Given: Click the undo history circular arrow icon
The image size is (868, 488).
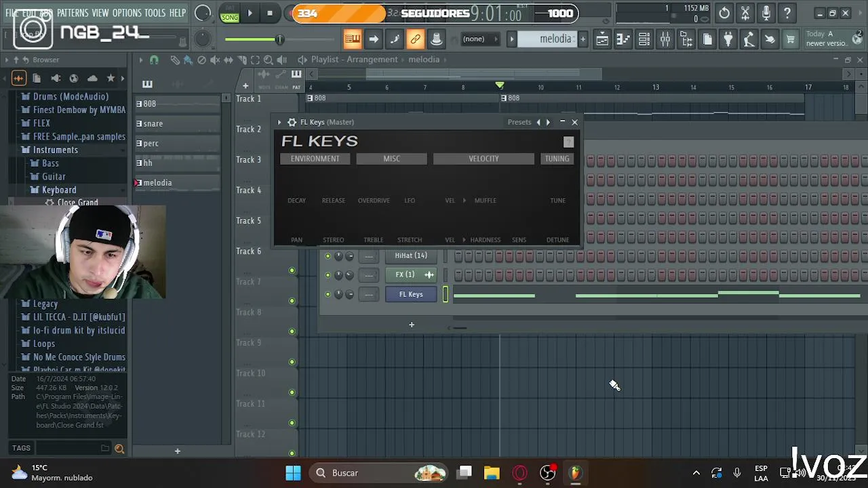Looking at the screenshot, I should pos(724,13).
